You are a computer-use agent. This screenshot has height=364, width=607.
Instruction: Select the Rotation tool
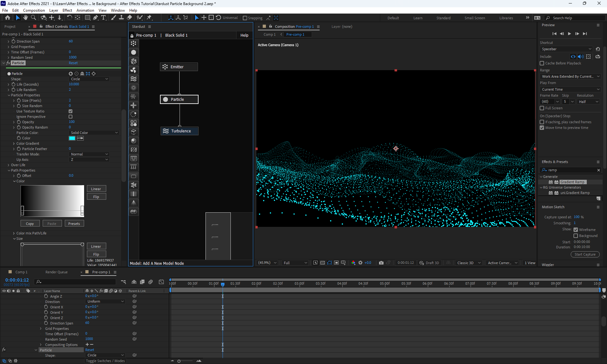pos(69,18)
